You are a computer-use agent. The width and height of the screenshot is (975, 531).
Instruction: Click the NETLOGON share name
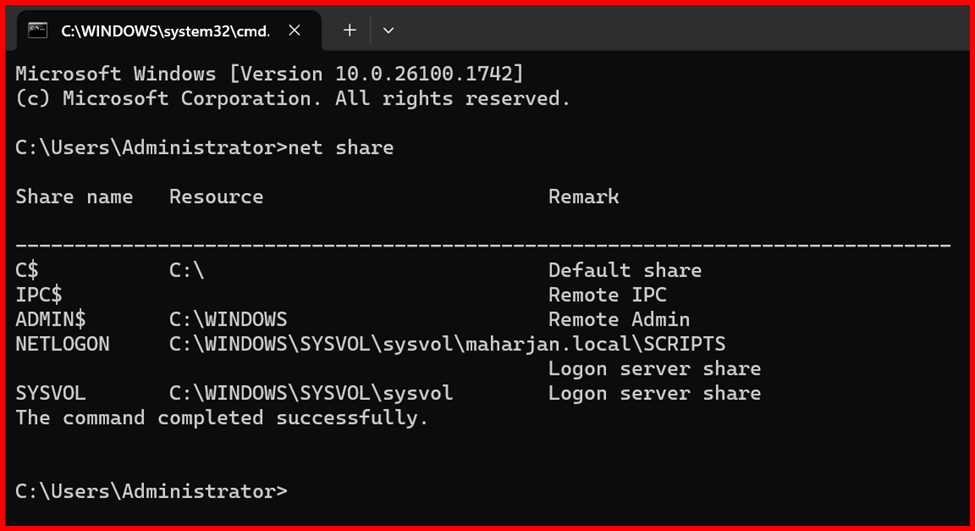(x=62, y=344)
